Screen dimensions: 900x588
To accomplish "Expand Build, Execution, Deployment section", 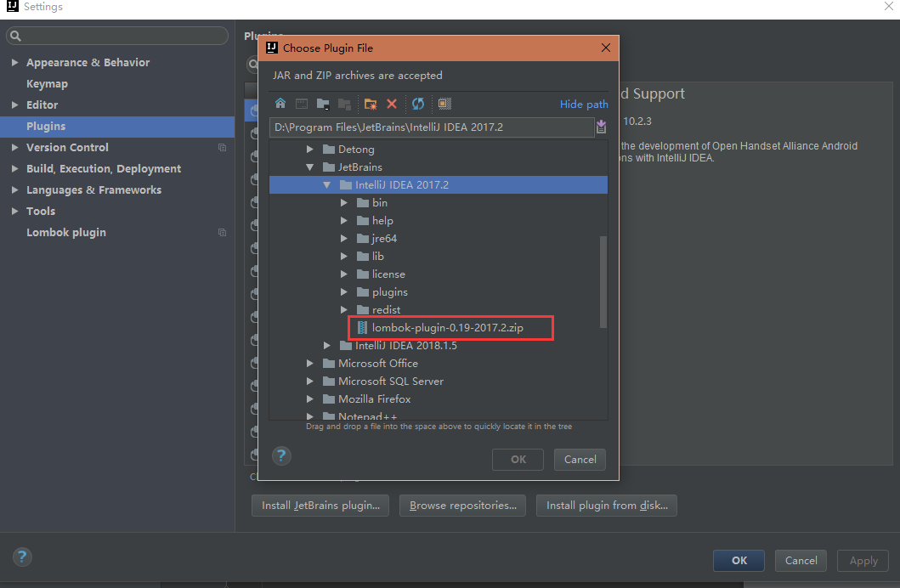I will [x=15, y=168].
